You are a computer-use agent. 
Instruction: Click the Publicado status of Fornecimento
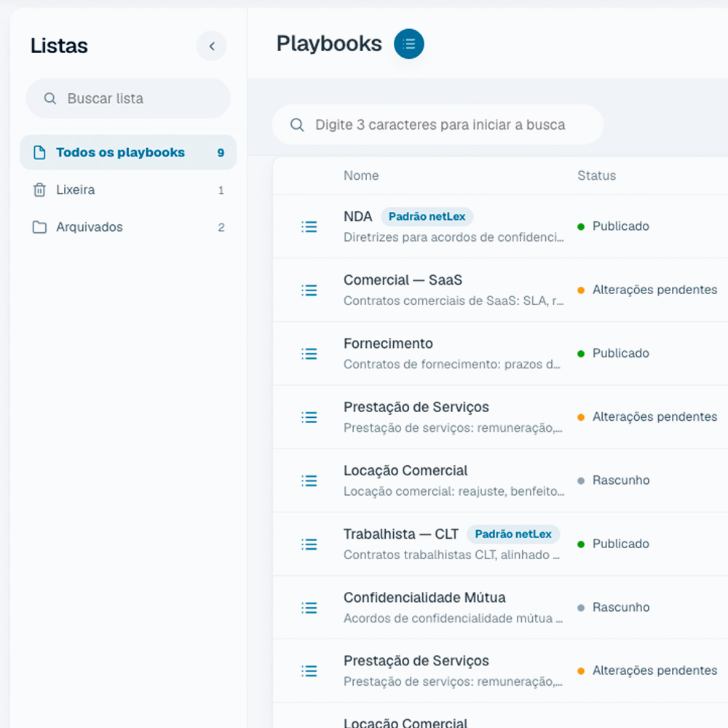(621, 353)
